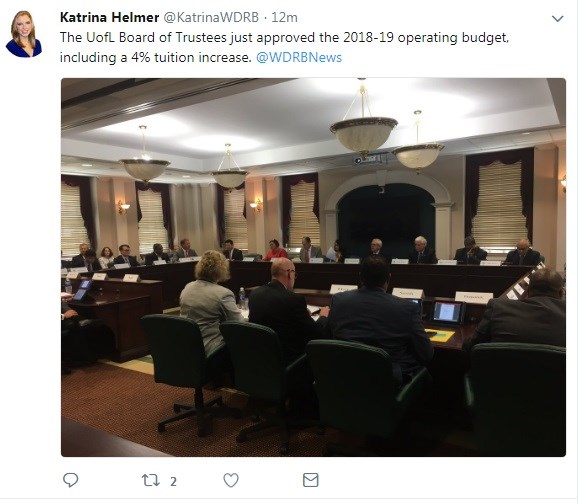
Task: Open the tweet options chevron menu
Action: (x=558, y=18)
